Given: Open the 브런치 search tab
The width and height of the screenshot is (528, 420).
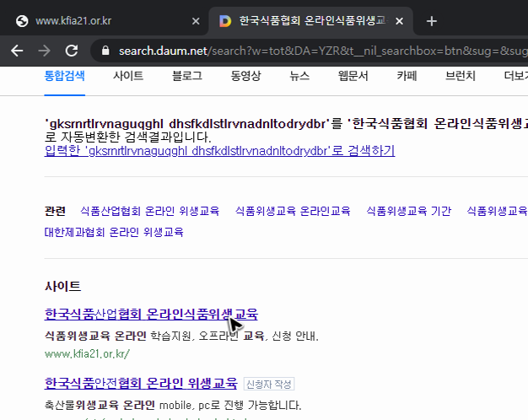Looking at the screenshot, I should [461, 76].
